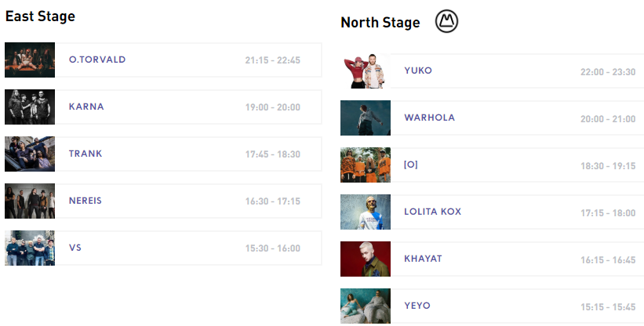Open the NEREIS band image

point(30,201)
